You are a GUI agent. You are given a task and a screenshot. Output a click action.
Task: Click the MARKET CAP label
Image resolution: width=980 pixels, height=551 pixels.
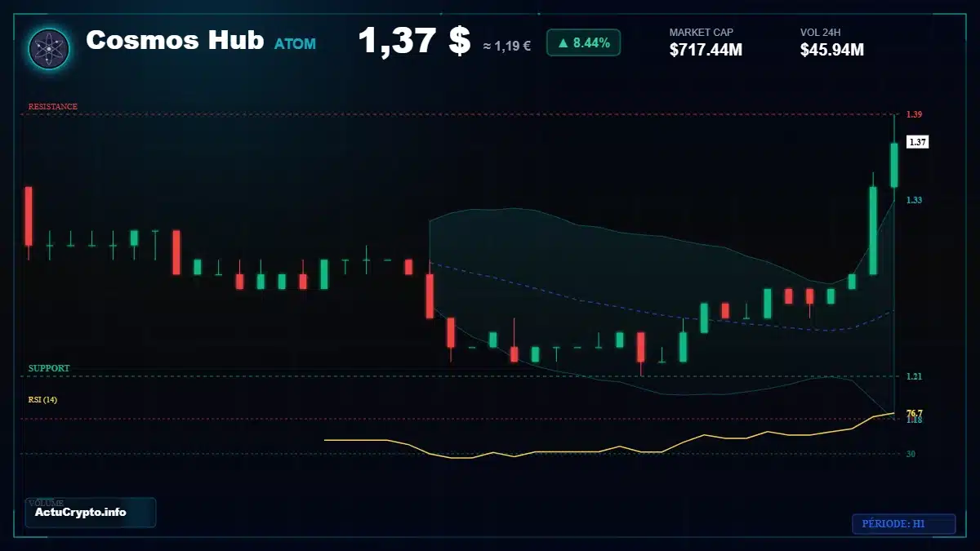(702, 33)
